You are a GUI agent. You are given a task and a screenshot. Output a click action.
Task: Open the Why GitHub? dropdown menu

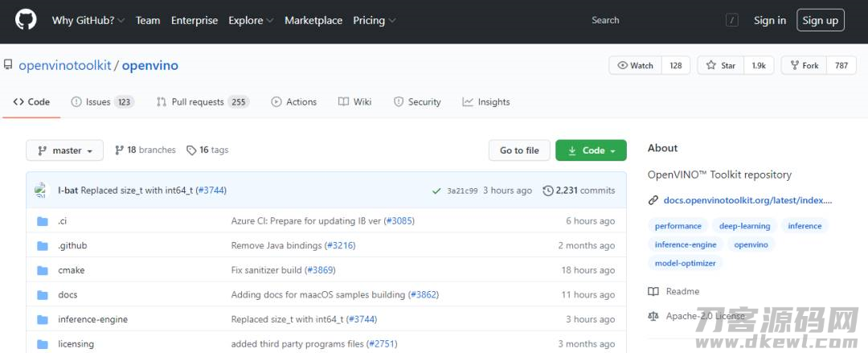click(88, 20)
